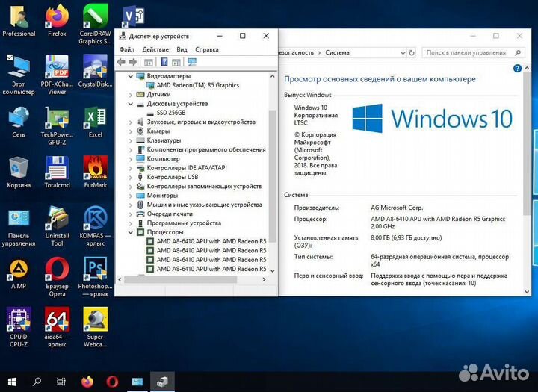The height and width of the screenshot is (392, 538).
Task: Open the KOMPAS shortcut icon
Action: pyautogui.click(x=95, y=226)
